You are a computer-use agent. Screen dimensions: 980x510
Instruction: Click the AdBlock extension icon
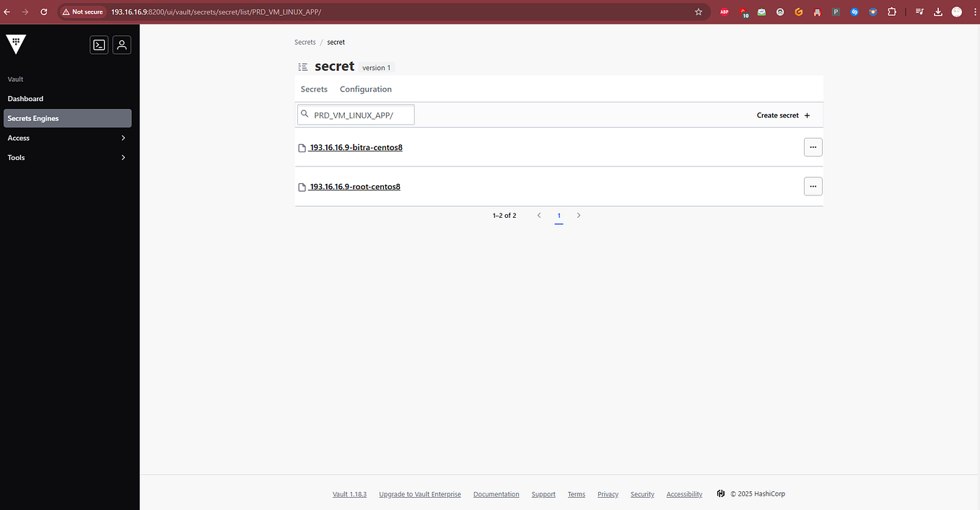tap(724, 12)
